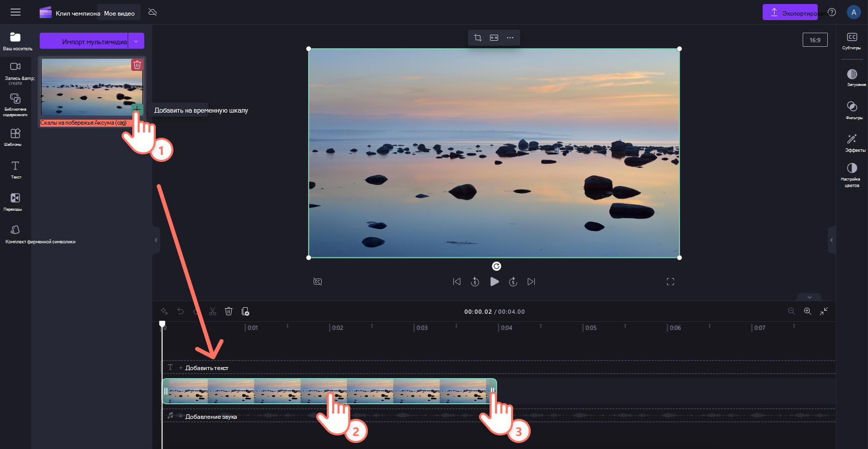This screenshot has width=868, height=449.
Task: Open the Фильтры panel
Action: tap(852, 110)
